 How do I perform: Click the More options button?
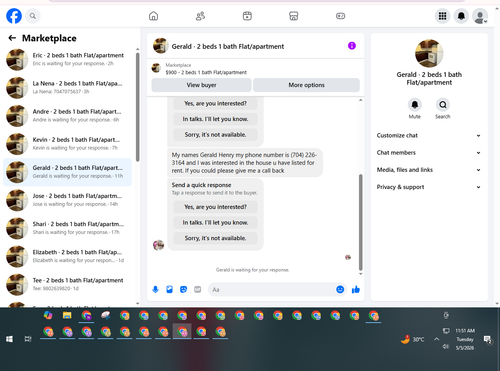[x=306, y=85]
